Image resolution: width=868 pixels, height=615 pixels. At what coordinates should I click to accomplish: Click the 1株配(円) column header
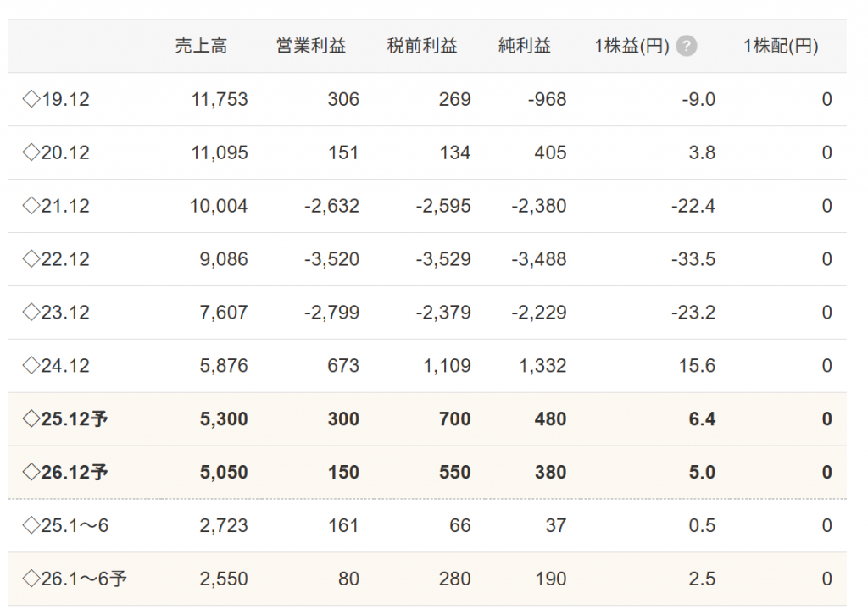pyautogui.click(x=781, y=47)
